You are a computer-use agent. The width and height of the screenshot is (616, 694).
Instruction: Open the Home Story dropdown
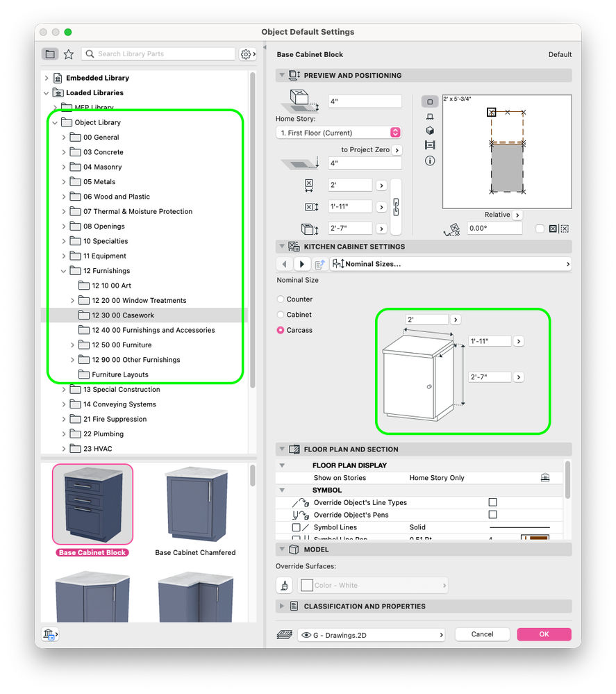click(x=338, y=133)
